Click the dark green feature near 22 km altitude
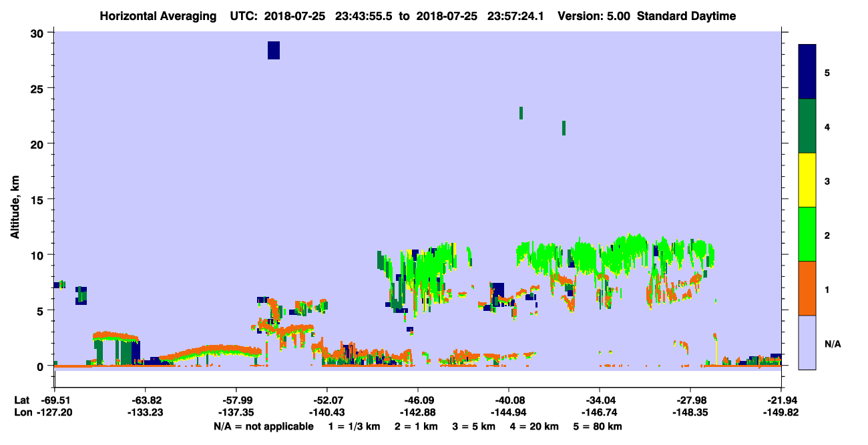The width and height of the screenshot is (868, 445). 521,113
